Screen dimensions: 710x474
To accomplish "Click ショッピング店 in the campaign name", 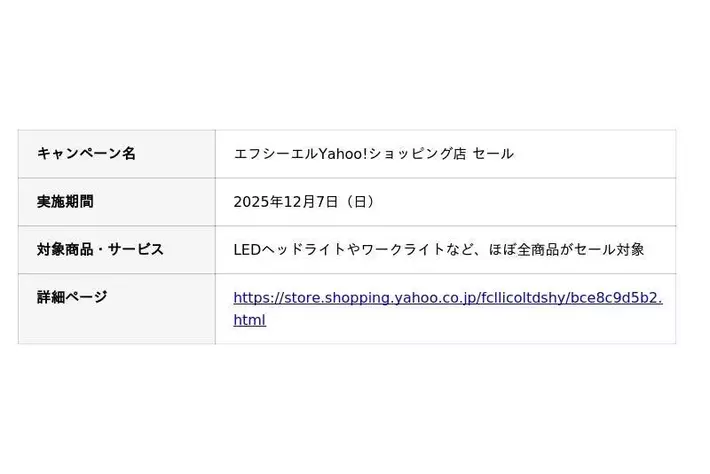I will [x=418, y=153].
